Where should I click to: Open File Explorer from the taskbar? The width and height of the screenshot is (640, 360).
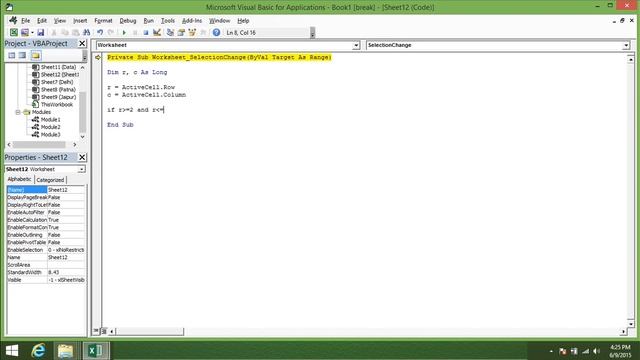click(65, 350)
